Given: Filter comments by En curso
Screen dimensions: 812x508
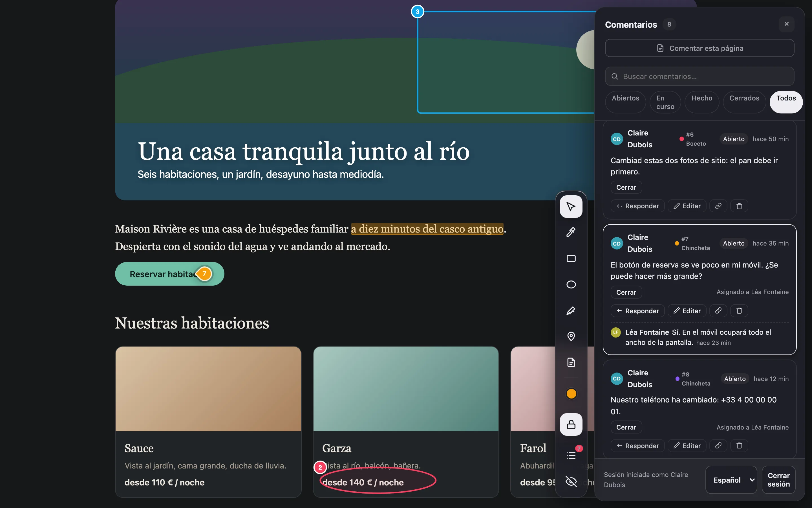Looking at the screenshot, I should click(x=665, y=102).
